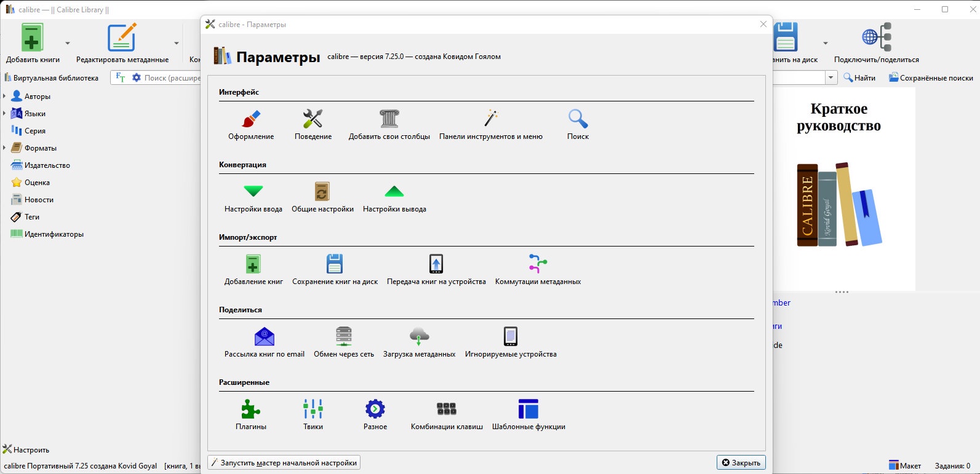This screenshot has width=980, height=474.
Task: Open the Разное miscellaneous settings
Action: tap(375, 415)
